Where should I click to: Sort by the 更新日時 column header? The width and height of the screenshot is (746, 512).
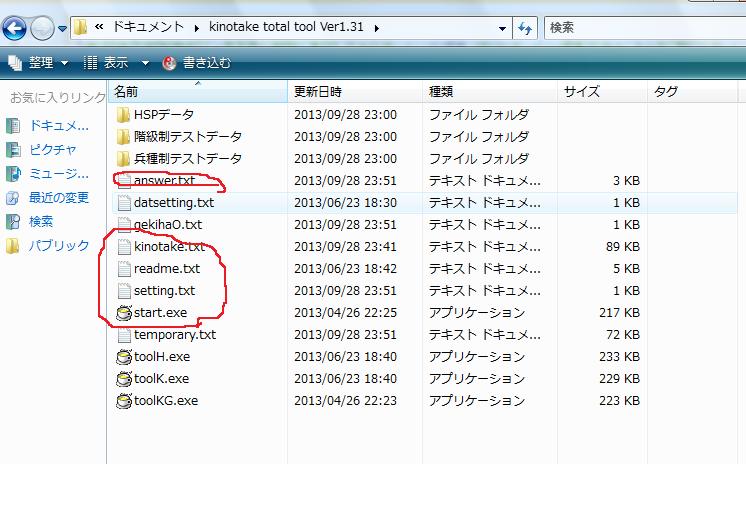(x=355, y=91)
